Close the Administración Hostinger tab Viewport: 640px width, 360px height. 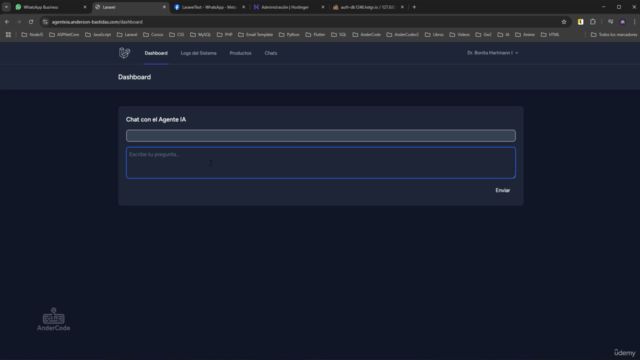tap(322, 7)
